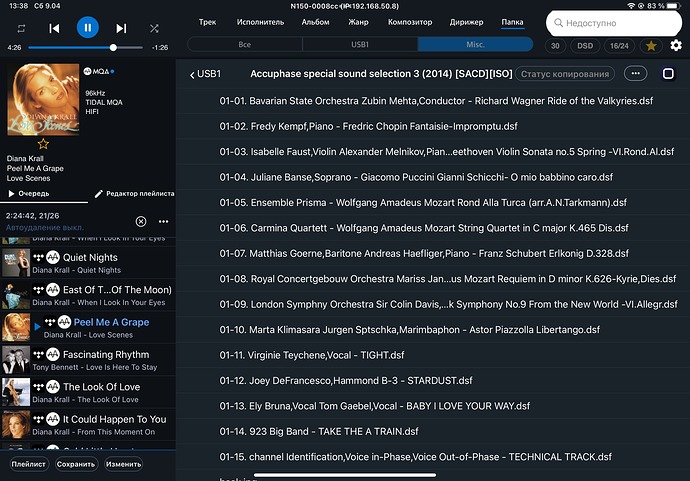
Task: Open Quiet Nights album thumbnail
Action: click(16, 263)
